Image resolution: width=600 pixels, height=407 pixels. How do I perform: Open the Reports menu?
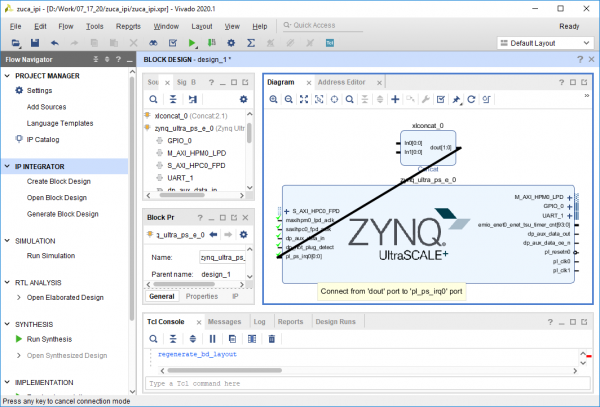click(x=128, y=24)
